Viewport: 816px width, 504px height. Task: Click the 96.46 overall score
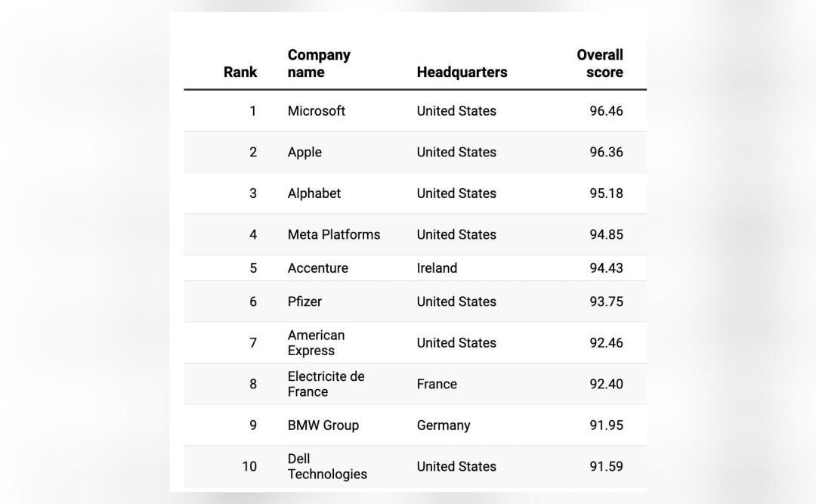[x=606, y=111]
